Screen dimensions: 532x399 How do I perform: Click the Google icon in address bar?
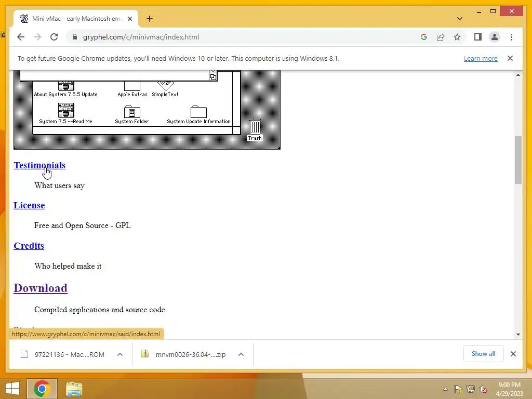click(x=424, y=37)
